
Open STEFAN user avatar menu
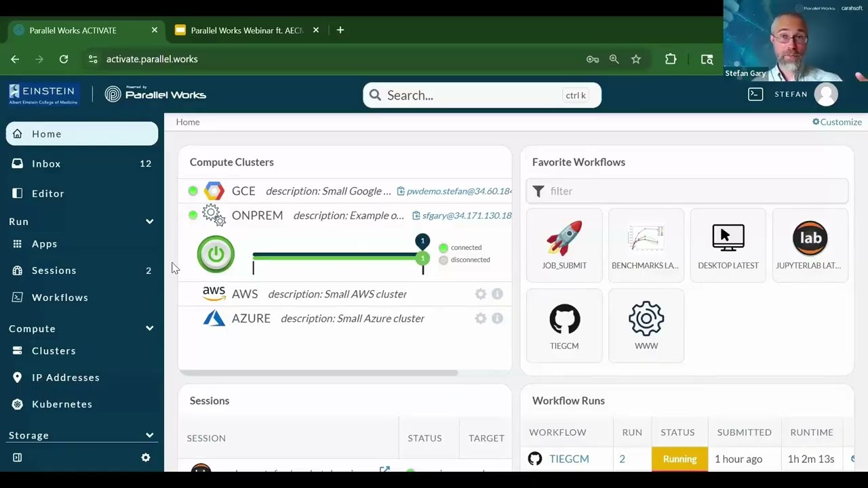[x=826, y=94]
